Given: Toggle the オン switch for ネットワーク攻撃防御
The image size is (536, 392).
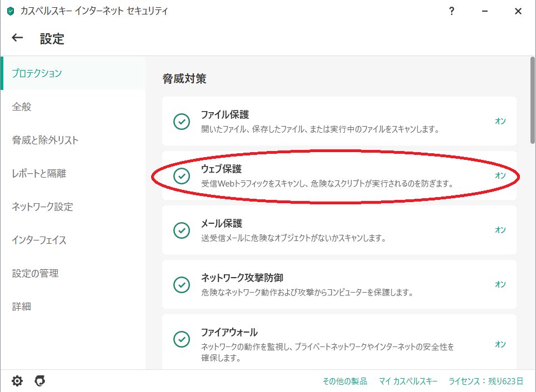Looking at the screenshot, I should (500, 284).
